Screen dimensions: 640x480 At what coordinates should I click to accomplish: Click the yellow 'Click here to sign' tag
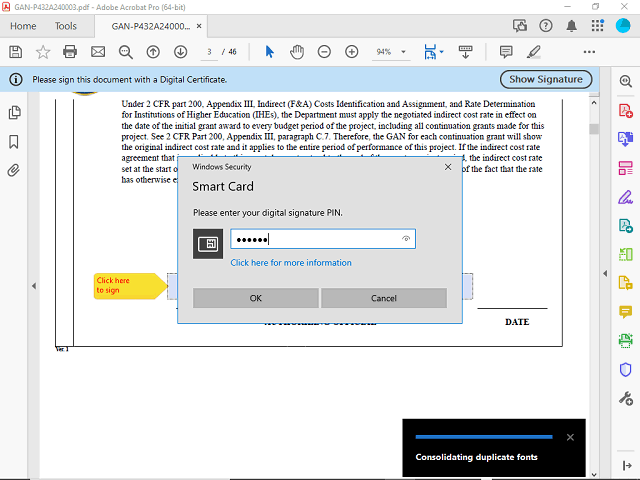tap(130, 286)
